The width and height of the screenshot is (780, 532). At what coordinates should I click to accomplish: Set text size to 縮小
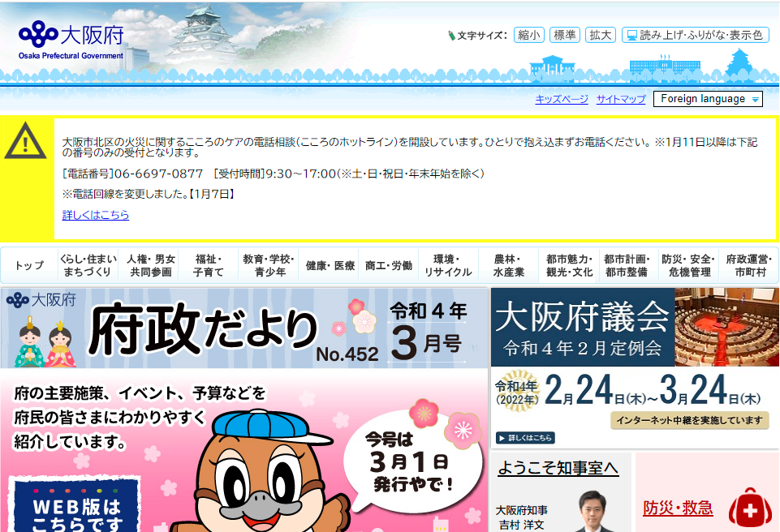pos(528,35)
